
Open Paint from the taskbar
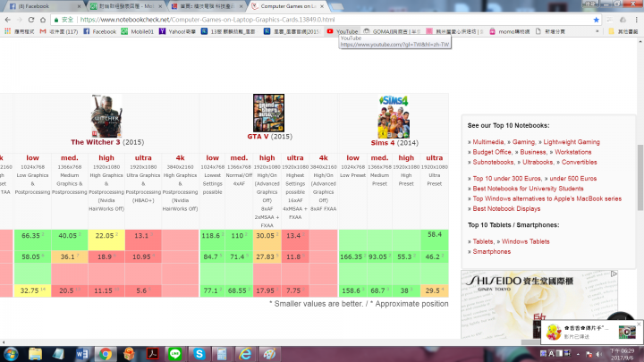click(269, 354)
